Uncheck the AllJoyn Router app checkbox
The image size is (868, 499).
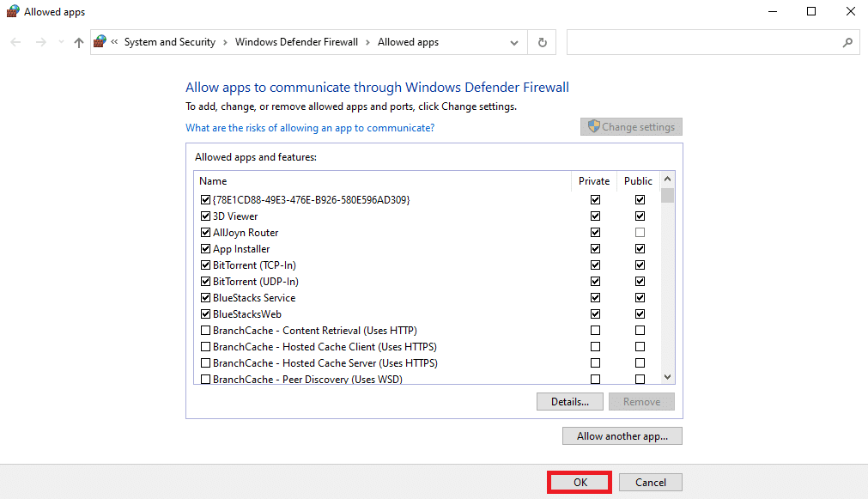tap(205, 232)
